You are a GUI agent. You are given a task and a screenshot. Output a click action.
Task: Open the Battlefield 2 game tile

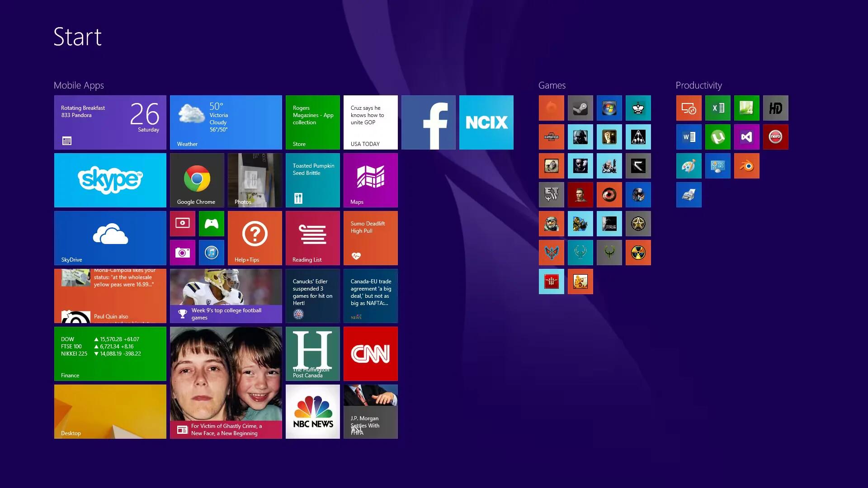pyautogui.click(x=551, y=137)
